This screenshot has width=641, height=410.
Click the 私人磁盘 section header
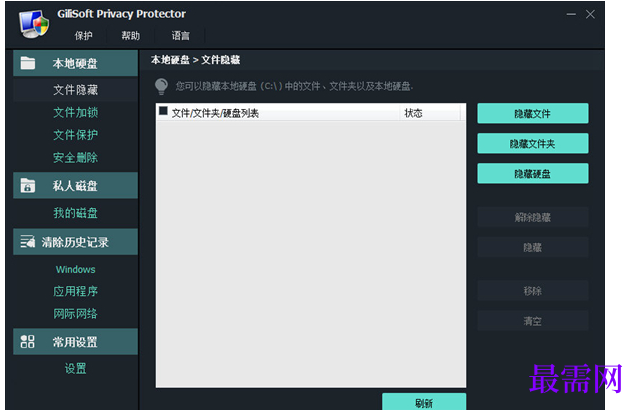coord(76,185)
